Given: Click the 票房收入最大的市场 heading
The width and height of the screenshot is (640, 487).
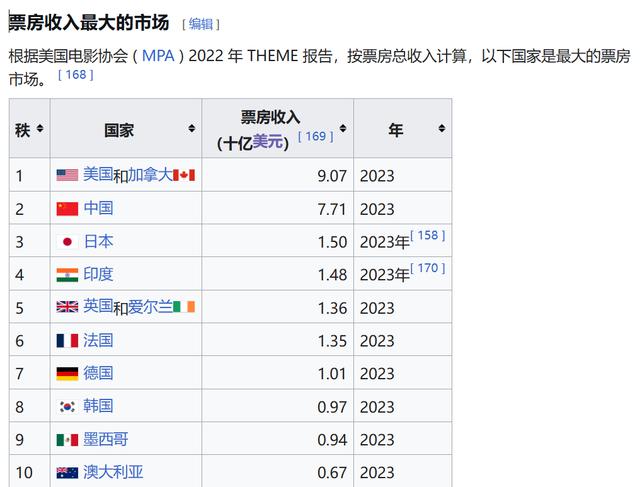Looking at the screenshot, I should pos(89,22).
